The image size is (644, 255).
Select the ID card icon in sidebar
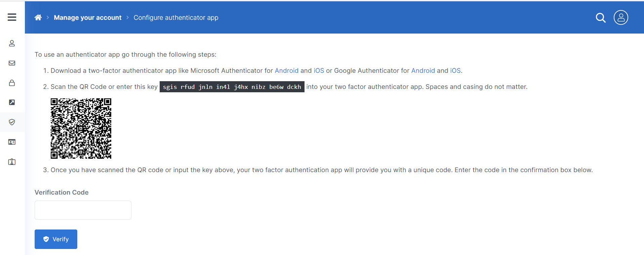(12, 142)
